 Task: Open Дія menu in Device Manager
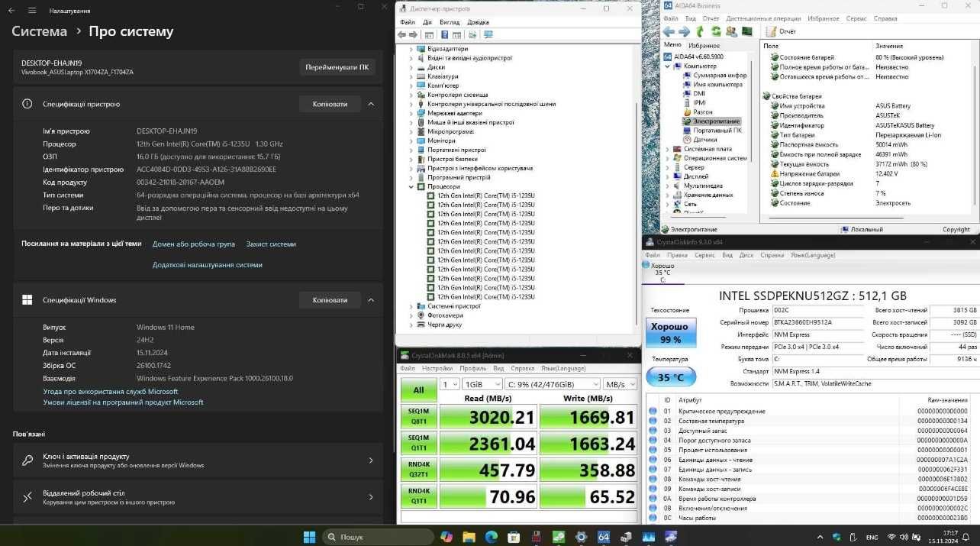(x=427, y=22)
